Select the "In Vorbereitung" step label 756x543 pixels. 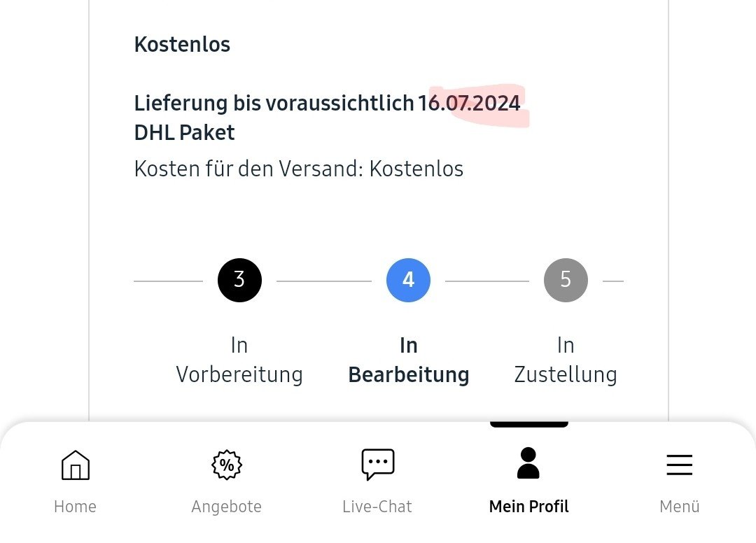click(x=239, y=360)
